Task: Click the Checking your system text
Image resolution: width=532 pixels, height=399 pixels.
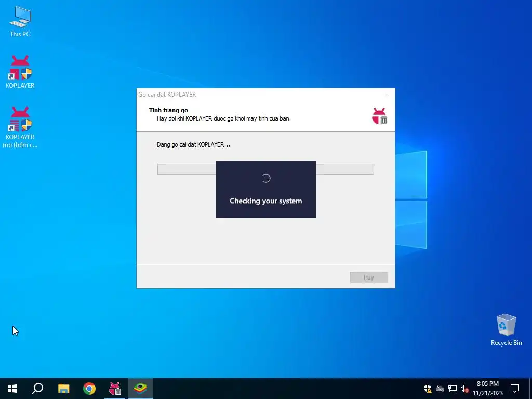Action: [x=265, y=201]
